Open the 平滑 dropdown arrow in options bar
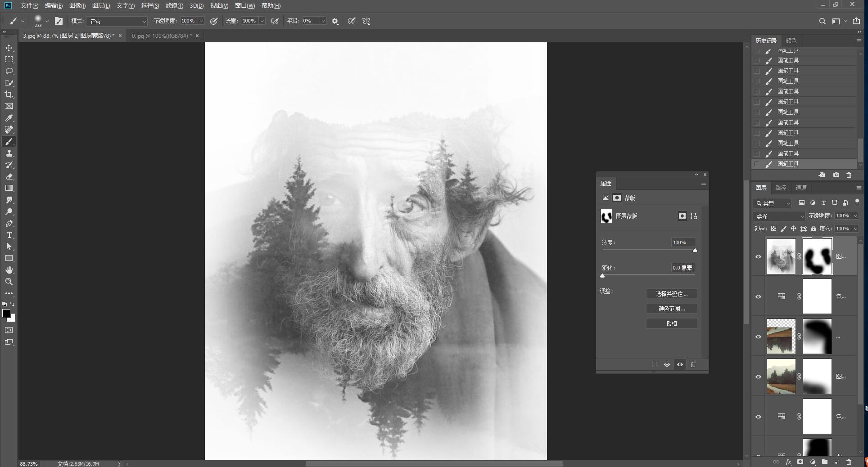Screen dimensions: 868x467 (x=323, y=21)
